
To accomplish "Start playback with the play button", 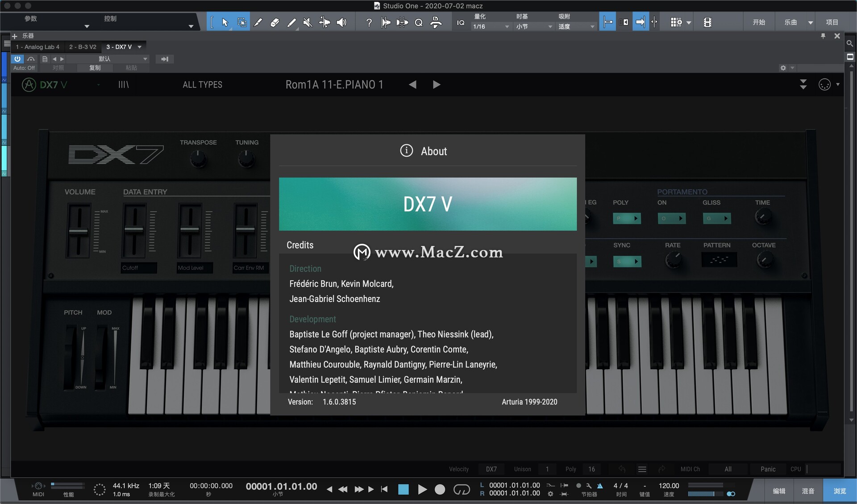I will pos(422,489).
